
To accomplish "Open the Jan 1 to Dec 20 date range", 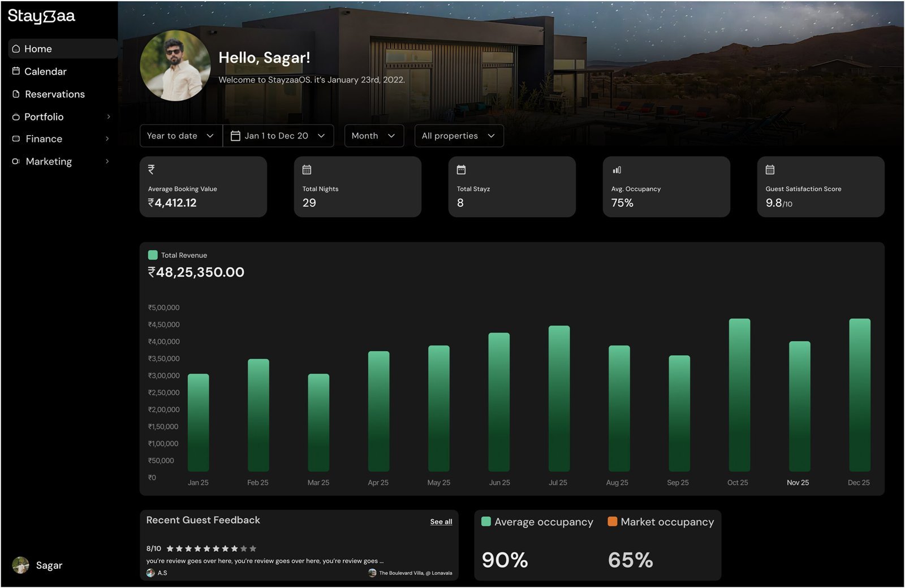I will 278,136.
